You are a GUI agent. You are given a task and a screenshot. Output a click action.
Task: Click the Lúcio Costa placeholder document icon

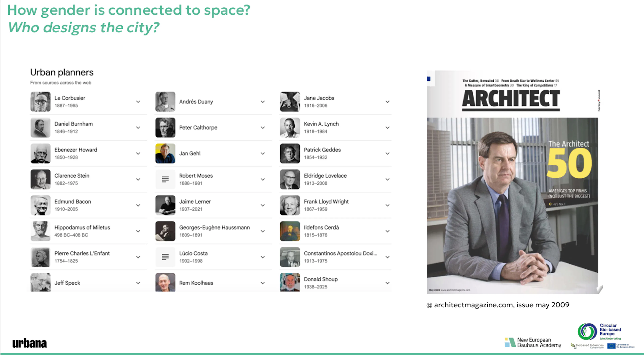[165, 257]
